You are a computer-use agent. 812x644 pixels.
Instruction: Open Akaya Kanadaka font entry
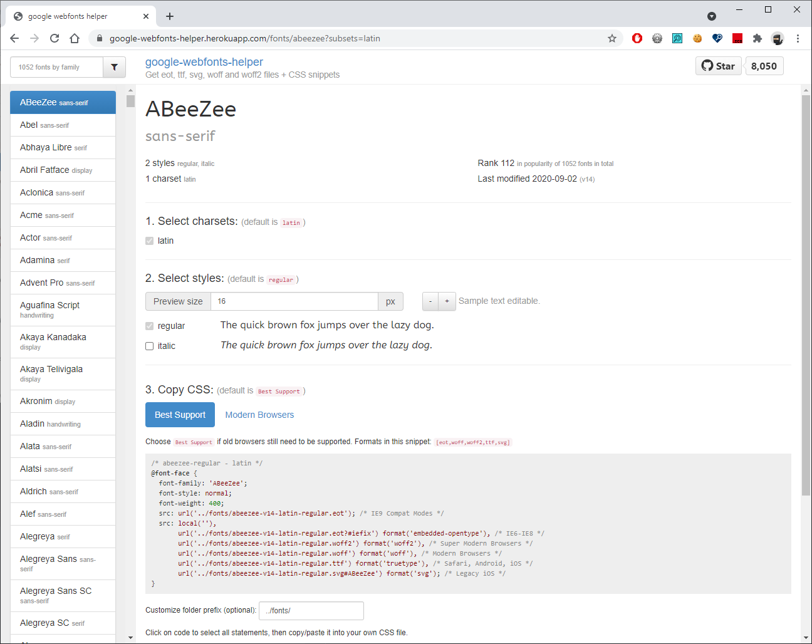point(63,342)
